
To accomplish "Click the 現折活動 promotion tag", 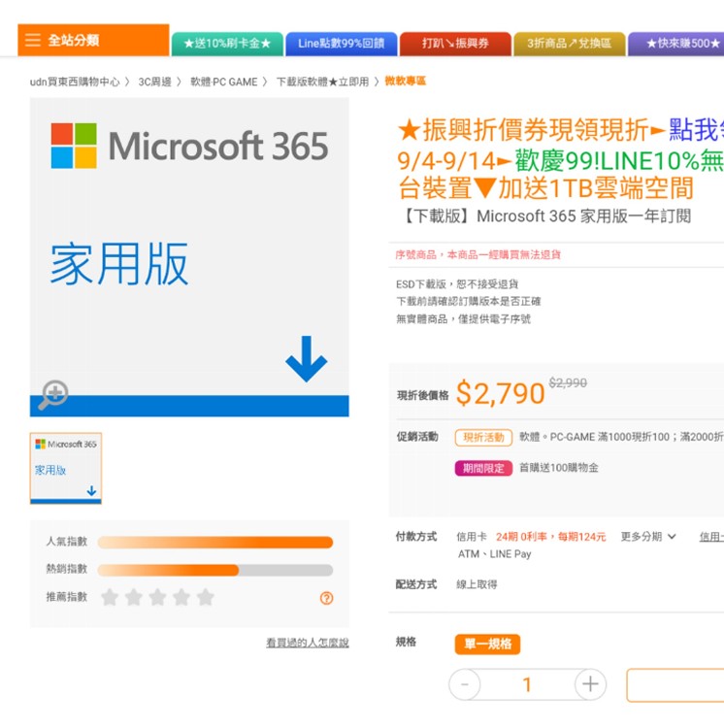I will (x=483, y=438).
